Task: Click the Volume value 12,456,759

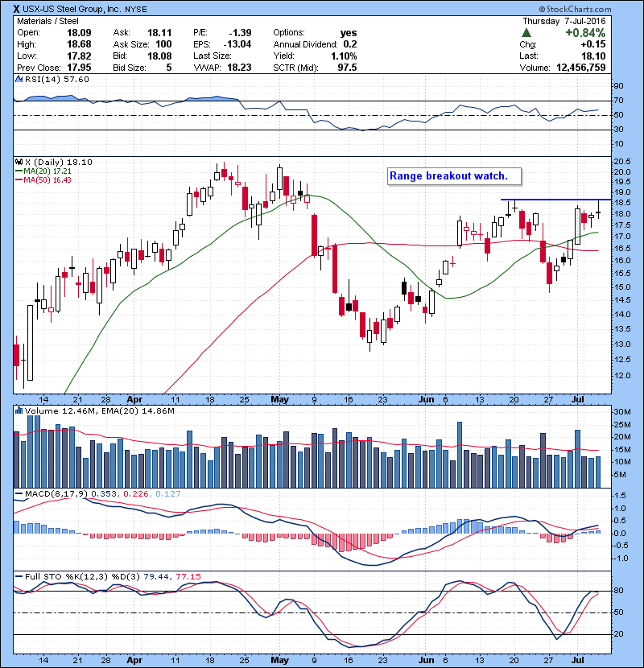Action: (580, 68)
